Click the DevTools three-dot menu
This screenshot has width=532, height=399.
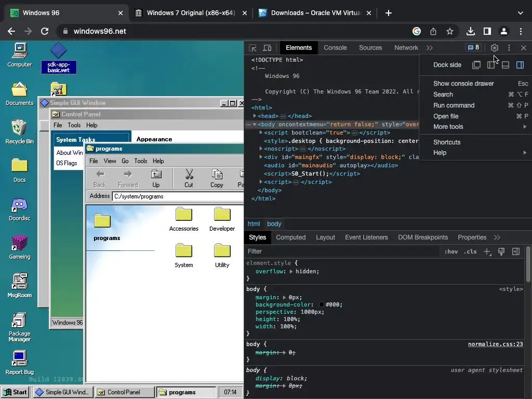[509, 48]
